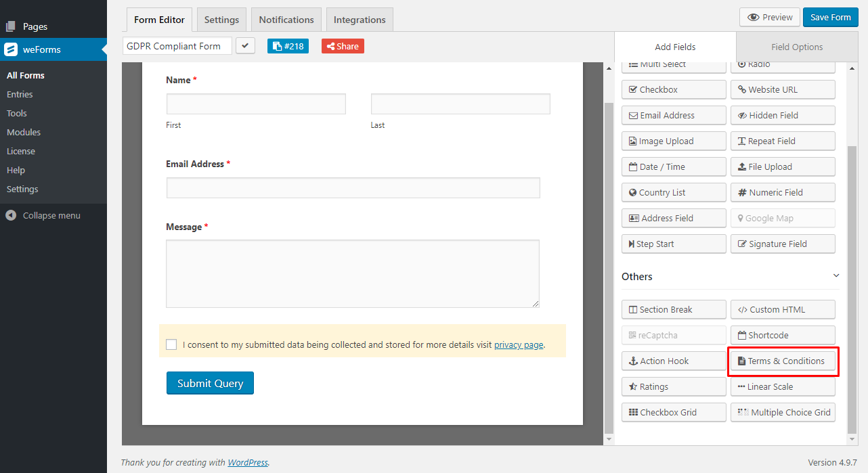The width and height of the screenshot is (868, 473).
Task: Add the Ratings field
Action: point(674,386)
